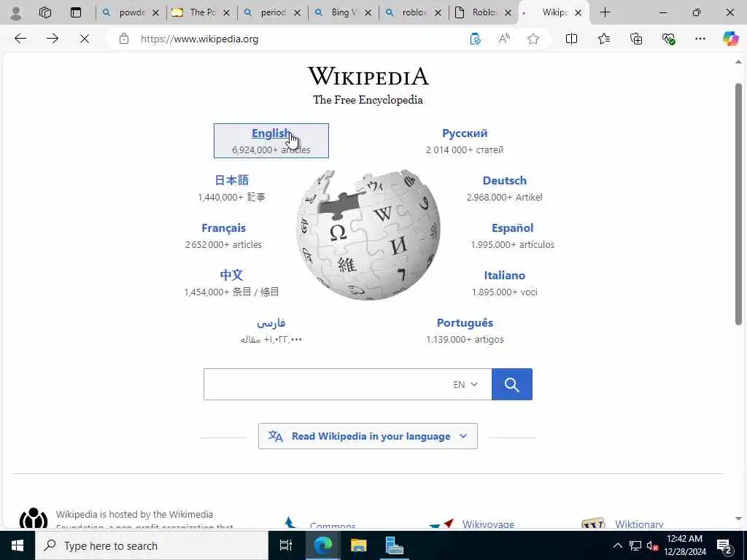
Task: Open 日本語 Wikipedia link
Action: pyautogui.click(x=231, y=187)
